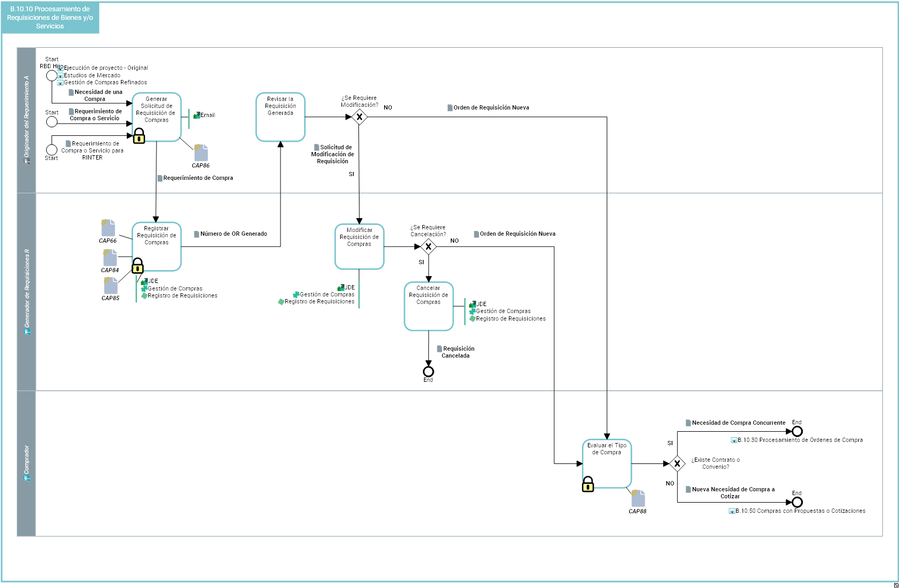Click End event after Requisición Cancelada
The width and height of the screenshot is (899, 588).
(428, 372)
